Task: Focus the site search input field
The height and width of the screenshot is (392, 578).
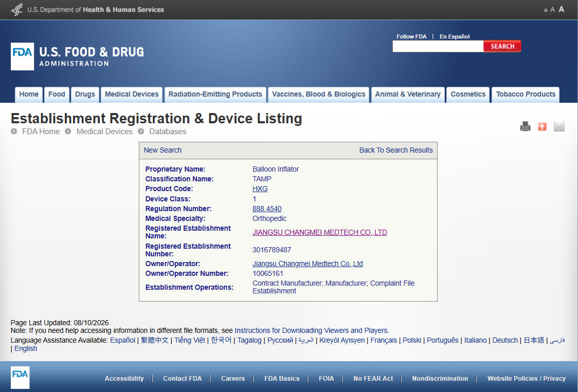Action: tap(438, 46)
